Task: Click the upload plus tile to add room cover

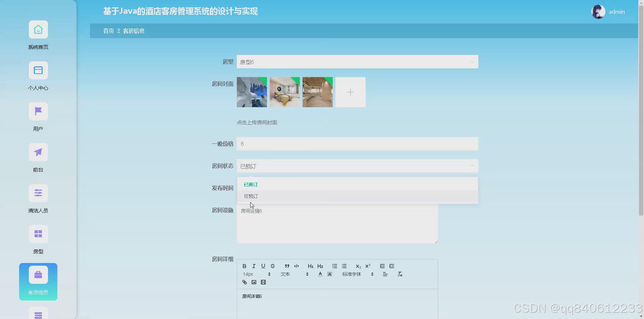Action: point(350,92)
